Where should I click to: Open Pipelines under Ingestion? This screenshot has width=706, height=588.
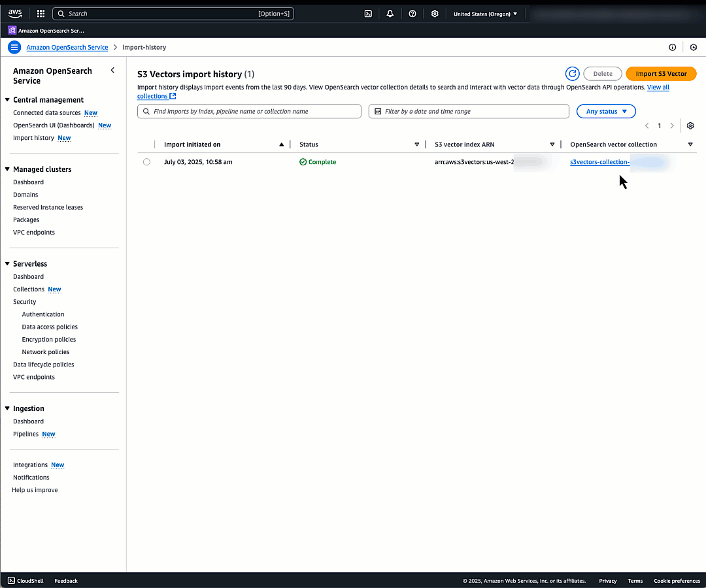(x=25, y=434)
